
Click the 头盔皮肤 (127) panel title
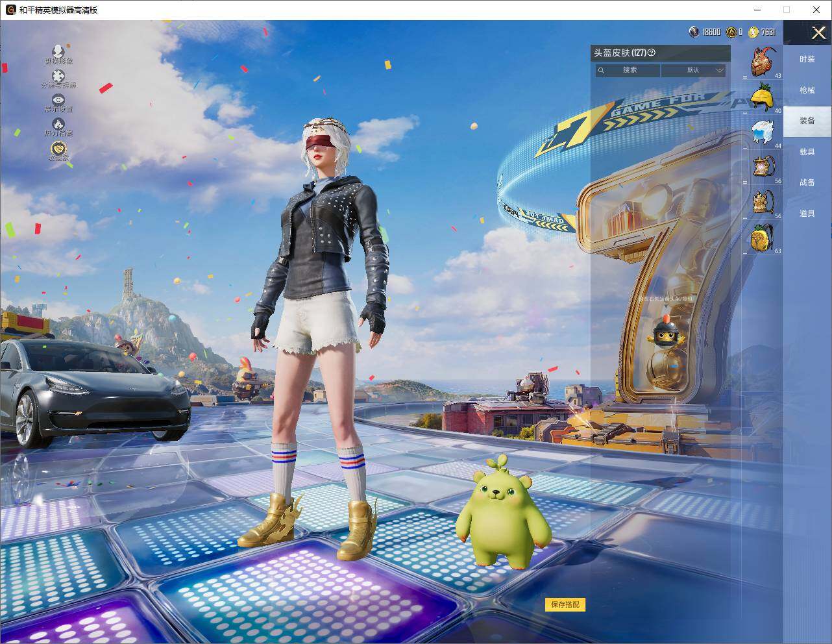click(620, 53)
